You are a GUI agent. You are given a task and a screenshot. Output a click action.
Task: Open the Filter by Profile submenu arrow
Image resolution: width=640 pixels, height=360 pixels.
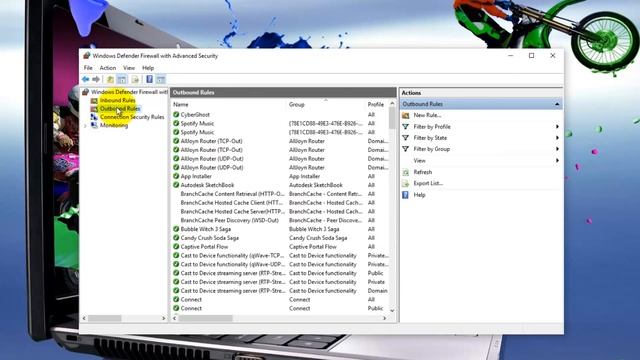[x=557, y=127]
